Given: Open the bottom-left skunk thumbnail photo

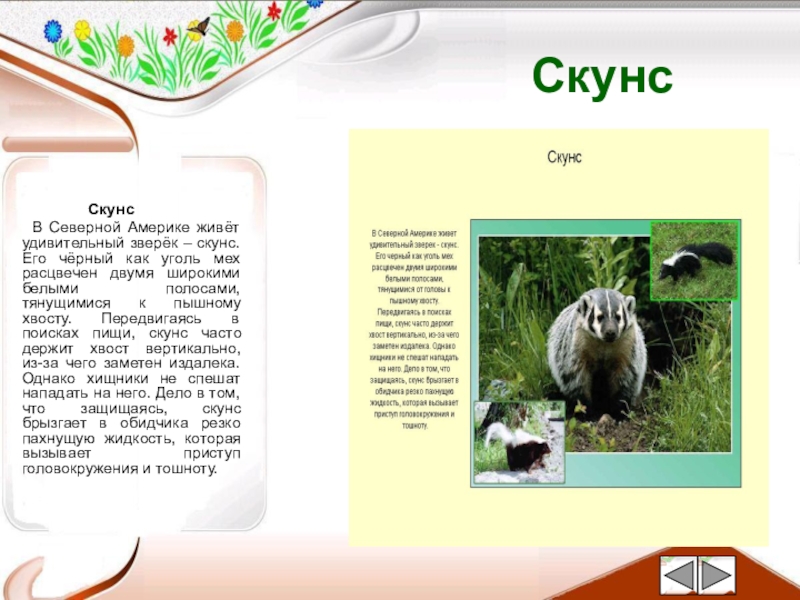Looking at the screenshot, I should point(519,442).
